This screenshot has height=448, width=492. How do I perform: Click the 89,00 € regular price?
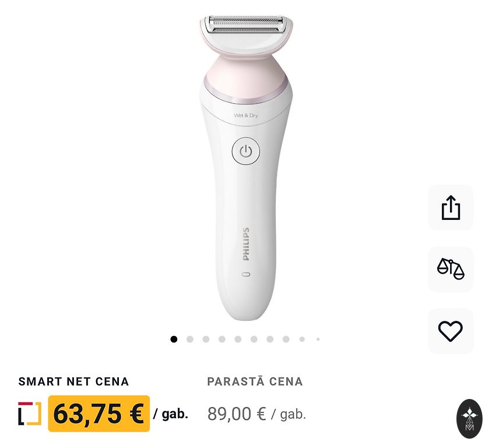point(237,414)
